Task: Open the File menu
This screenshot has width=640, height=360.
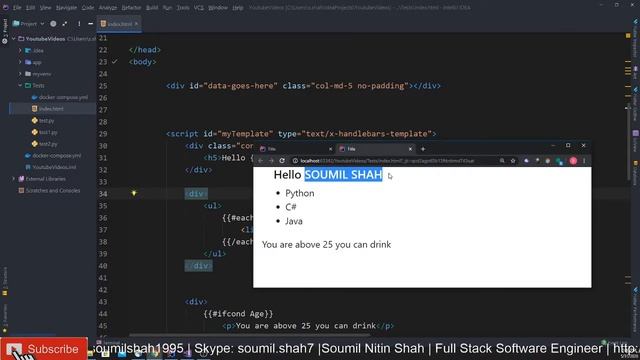Action: (x=17, y=7)
